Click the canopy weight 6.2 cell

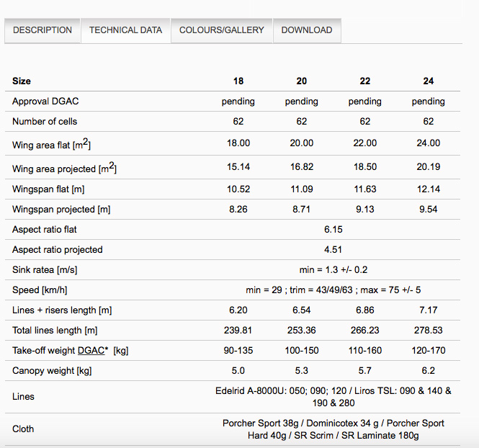(429, 370)
